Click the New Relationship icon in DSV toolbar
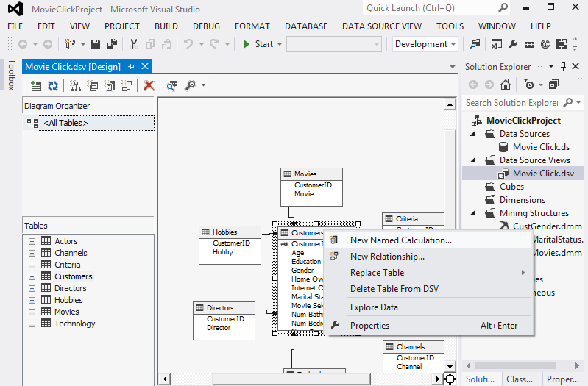588x386 pixels. [x=127, y=86]
